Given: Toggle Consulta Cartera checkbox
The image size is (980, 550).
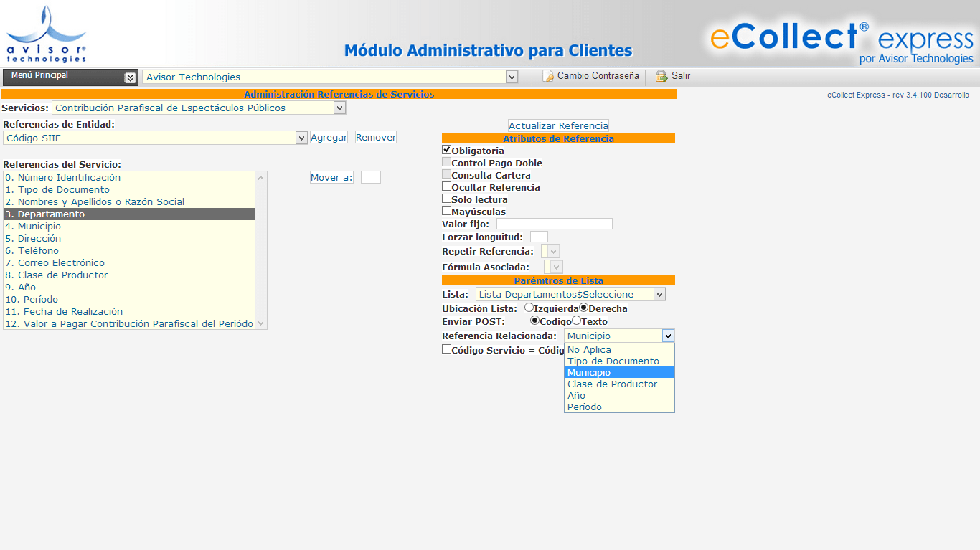Looking at the screenshot, I should tap(446, 174).
